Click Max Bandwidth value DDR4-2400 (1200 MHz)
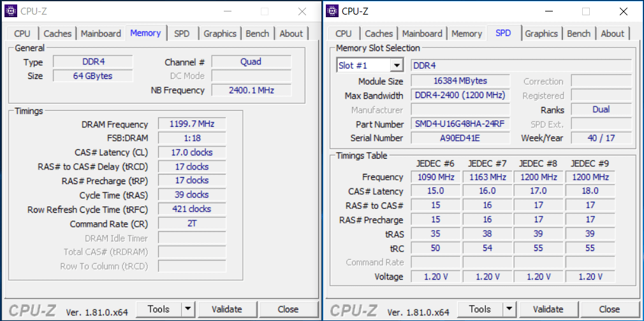 [x=460, y=96]
